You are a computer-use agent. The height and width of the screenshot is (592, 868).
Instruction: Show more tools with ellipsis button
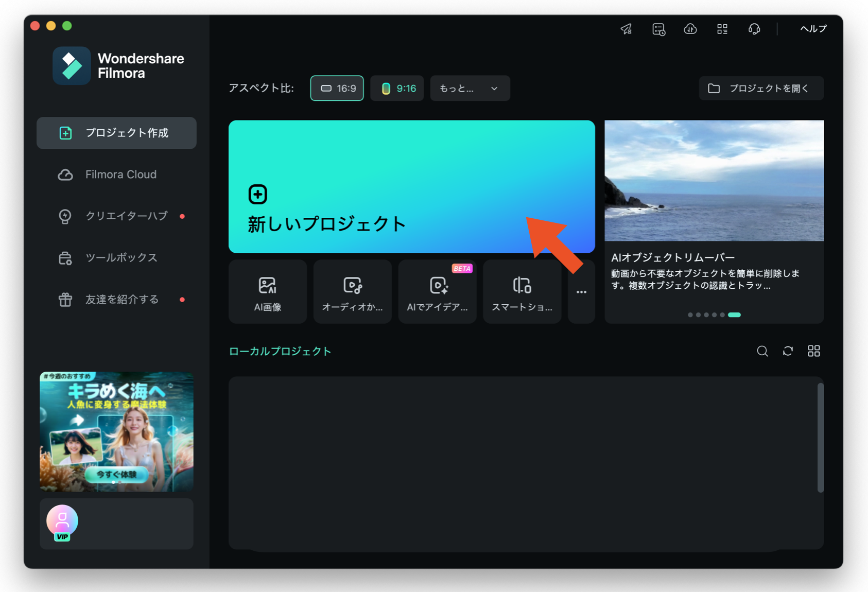tap(581, 292)
